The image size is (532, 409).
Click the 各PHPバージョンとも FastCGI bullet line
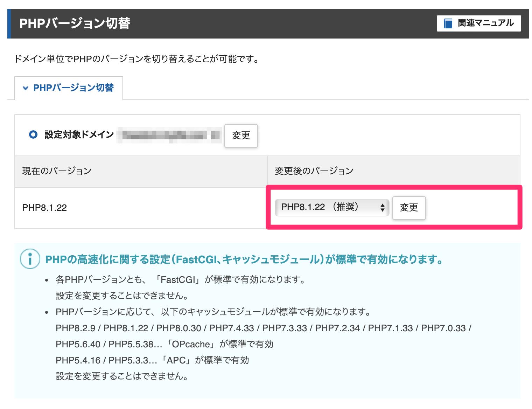point(181,280)
